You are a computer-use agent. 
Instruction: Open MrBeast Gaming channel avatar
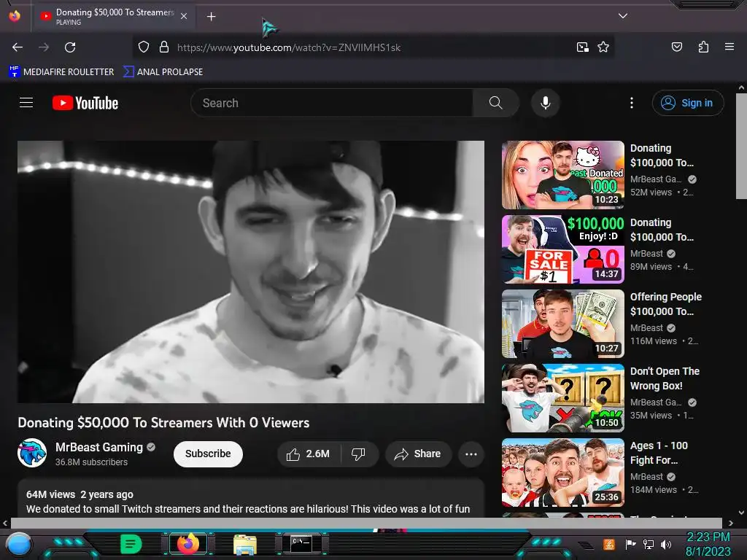(x=32, y=453)
